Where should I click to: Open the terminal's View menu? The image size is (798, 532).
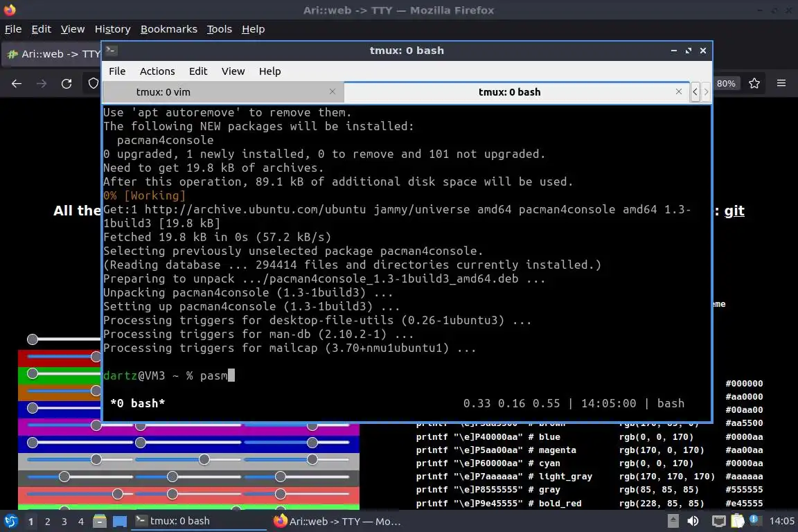tap(233, 71)
